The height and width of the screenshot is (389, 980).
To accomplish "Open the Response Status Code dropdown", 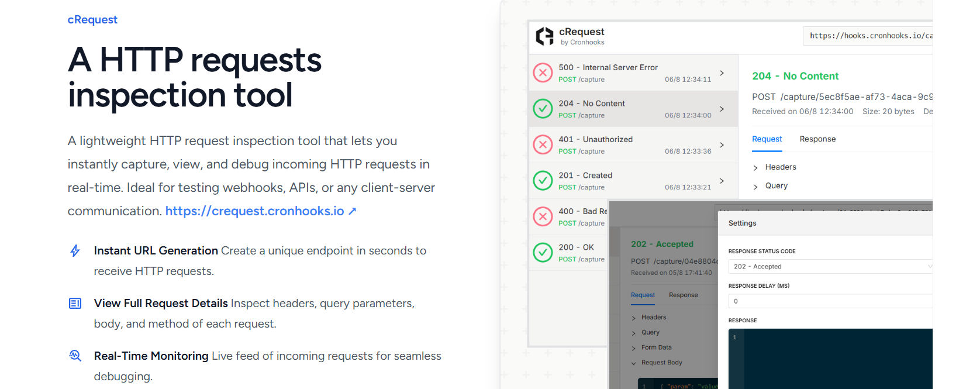I will pos(830,266).
